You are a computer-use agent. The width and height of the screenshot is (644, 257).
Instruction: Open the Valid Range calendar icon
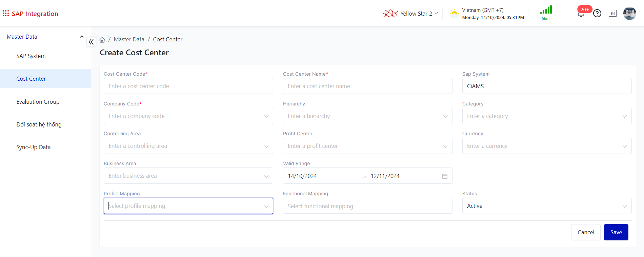pos(445,176)
